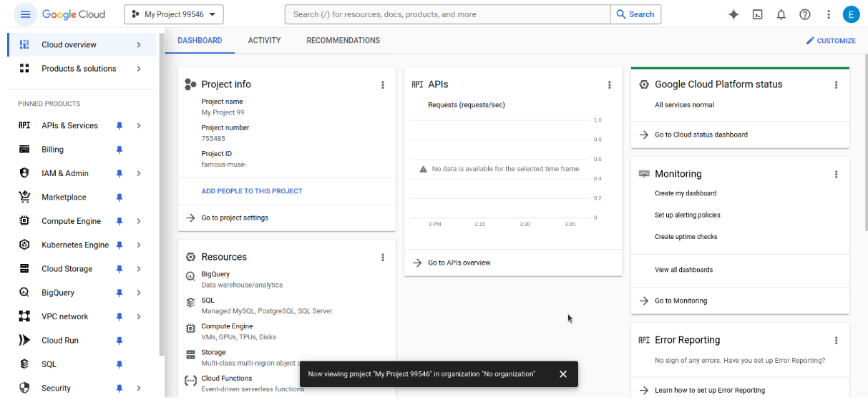Open Gemini AI sparkle icon
The image size is (868, 405).
pyautogui.click(x=733, y=14)
